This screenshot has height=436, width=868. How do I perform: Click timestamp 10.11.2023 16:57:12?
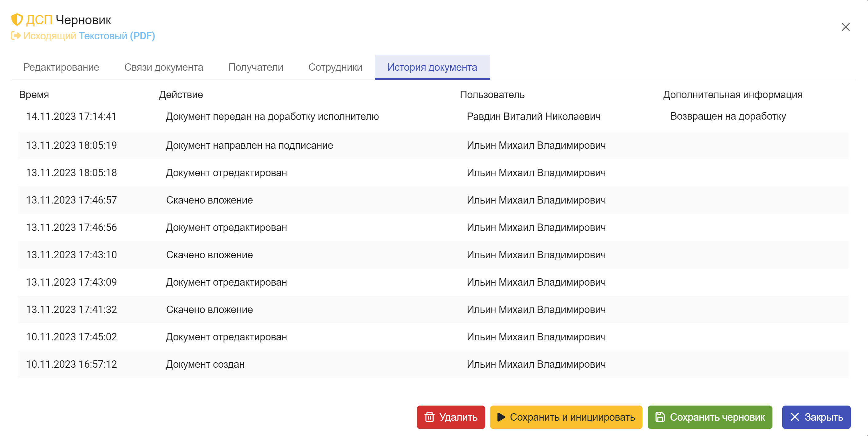pos(71,364)
